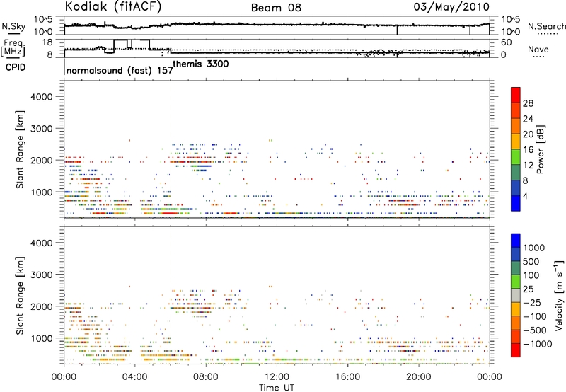The width and height of the screenshot is (566, 392).
Task: Click the power panel's 'Slant Range [km]' label
Action: 20,149
